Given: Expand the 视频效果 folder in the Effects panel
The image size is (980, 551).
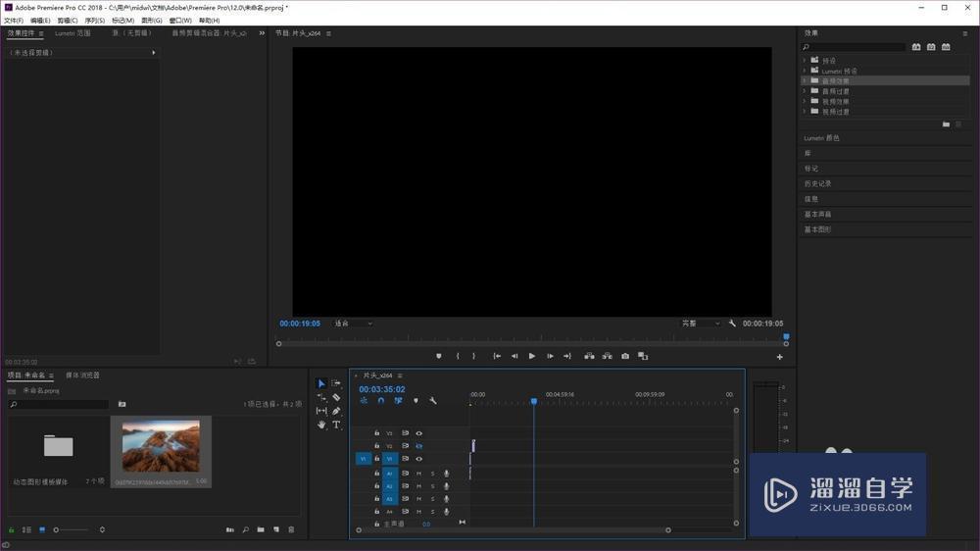Looking at the screenshot, I should [805, 101].
